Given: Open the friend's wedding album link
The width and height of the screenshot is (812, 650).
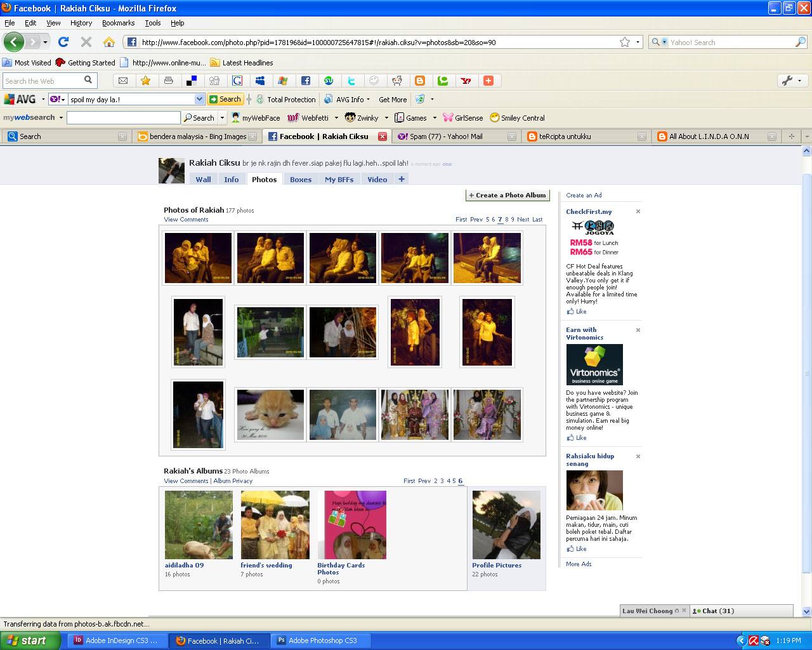Looking at the screenshot, I should (266, 565).
